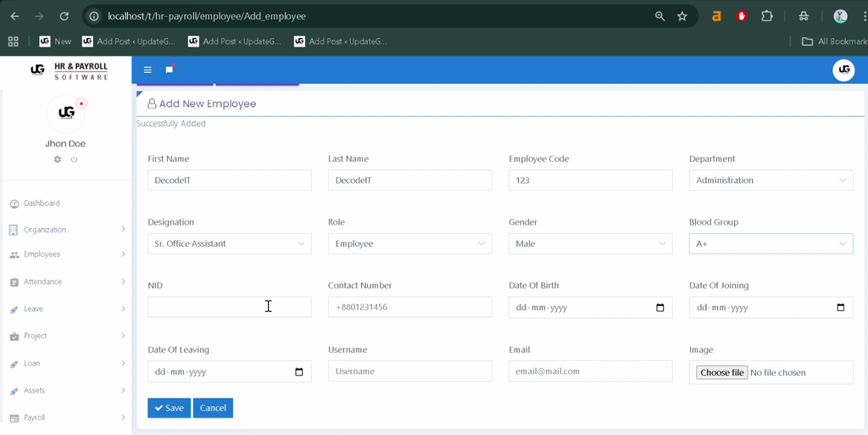Reload the page with refresh icon
Viewport: 868px width, 435px height.
pyautogui.click(x=64, y=16)
